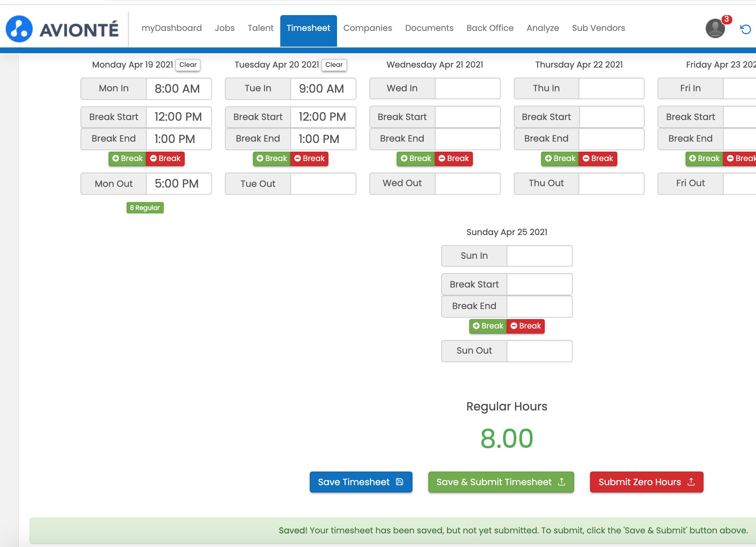Click the Wed In time field
This screenshot has height=547, width=756.
[467, 88]
